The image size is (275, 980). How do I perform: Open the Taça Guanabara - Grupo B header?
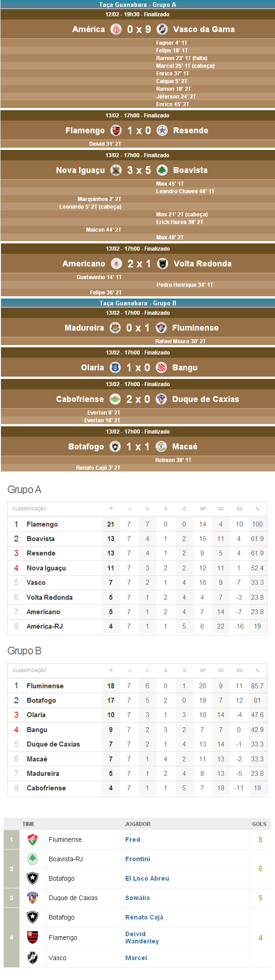coord(137,303)
